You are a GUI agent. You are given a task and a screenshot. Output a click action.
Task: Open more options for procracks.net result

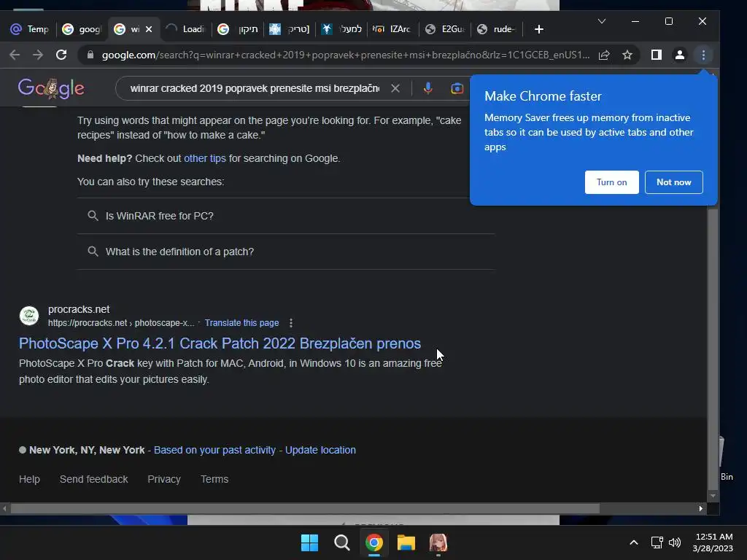click(x=291, y=323)
